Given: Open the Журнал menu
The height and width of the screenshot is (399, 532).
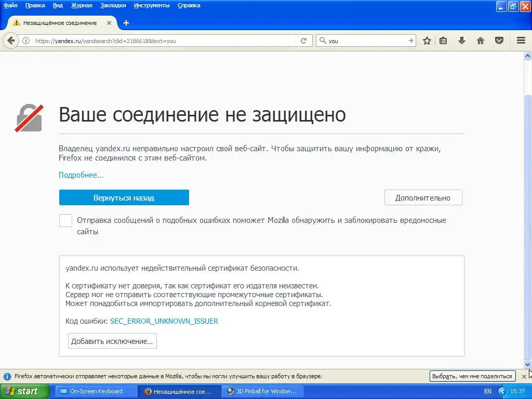Looking at the screenshot, I should 82,5.
